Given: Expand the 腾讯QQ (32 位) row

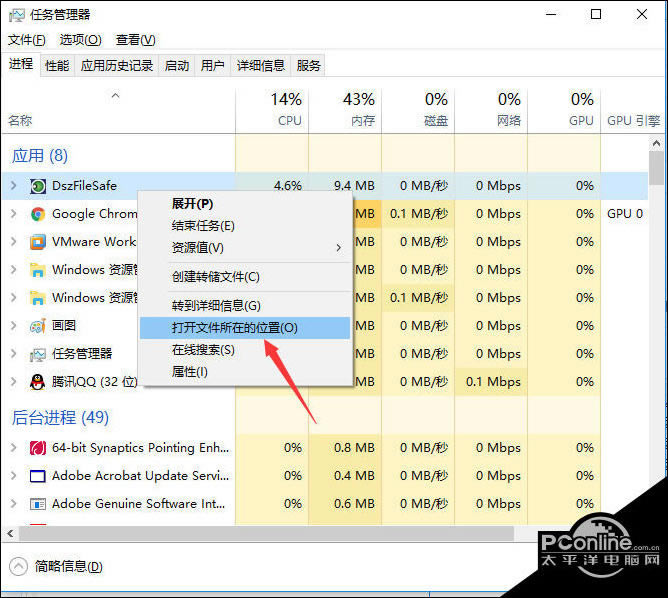Looking at the screenshot, I should pos(14,382).
